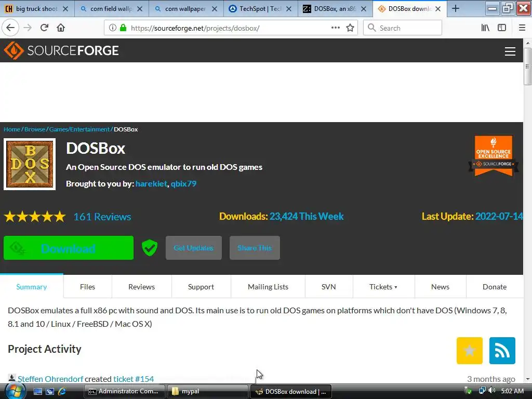The height and width of the screenshot is (399, 532).
Task: Click the Get Updates button
Action: point(194,248)
